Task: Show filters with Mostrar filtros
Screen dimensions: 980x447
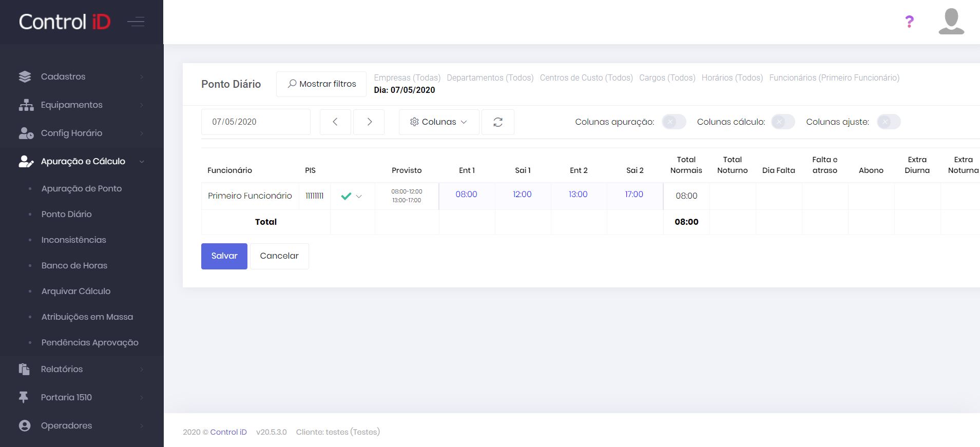Action: point(321,84)
